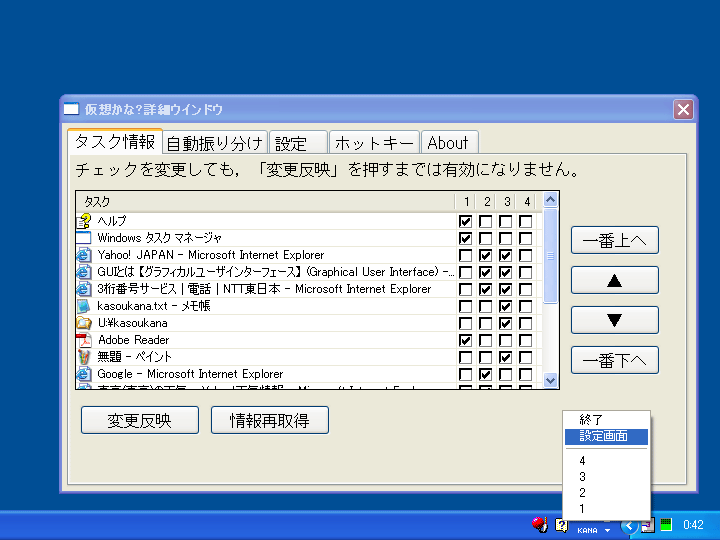
Task: Open the 設定 tab
Action: pyautogui.click(x=298, y=143)
